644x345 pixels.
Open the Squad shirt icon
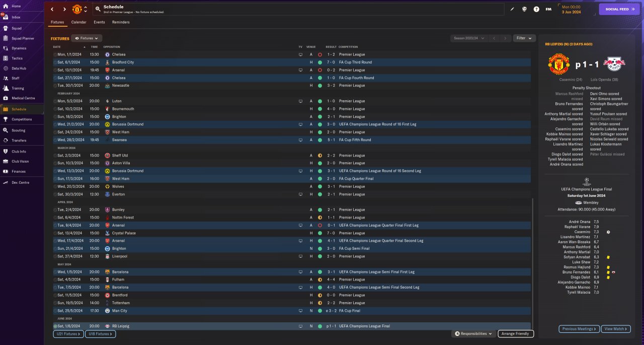pyautogui.click(x=6, y=28)
